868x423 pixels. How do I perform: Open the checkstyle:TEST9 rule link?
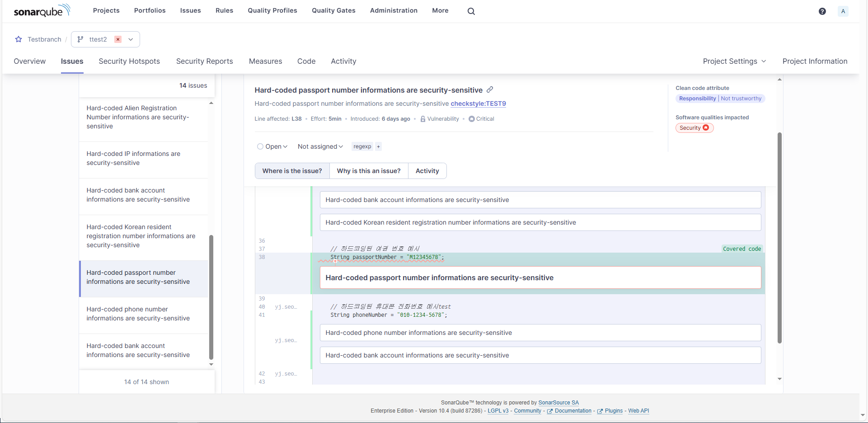pyautogui.click(x=478, y=103)
